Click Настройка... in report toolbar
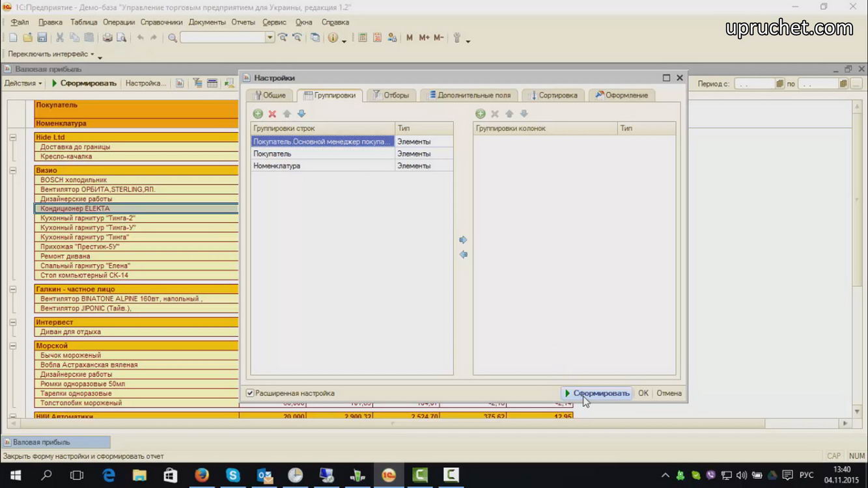868x488 pixels. 145,83
